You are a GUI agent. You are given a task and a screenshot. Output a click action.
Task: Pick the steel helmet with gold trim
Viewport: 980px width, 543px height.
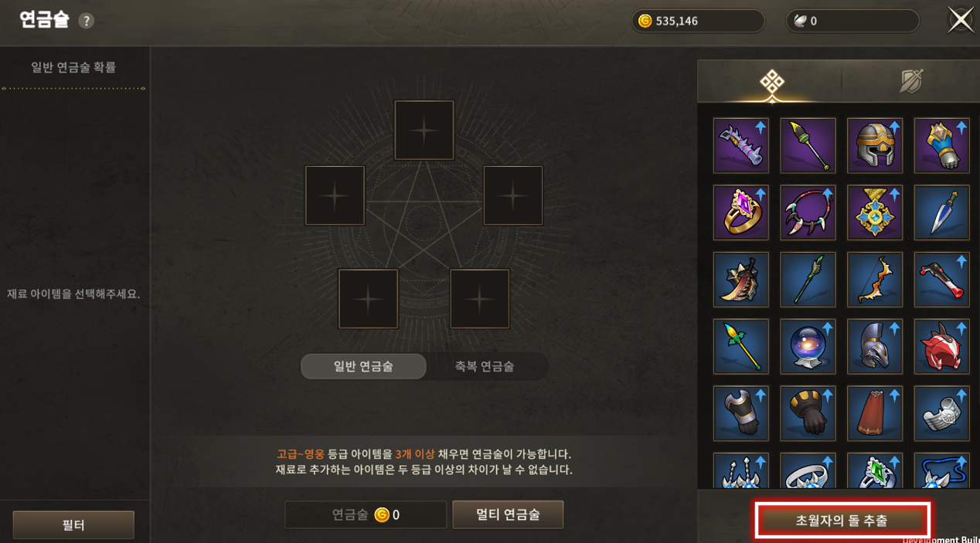[875, 145]
